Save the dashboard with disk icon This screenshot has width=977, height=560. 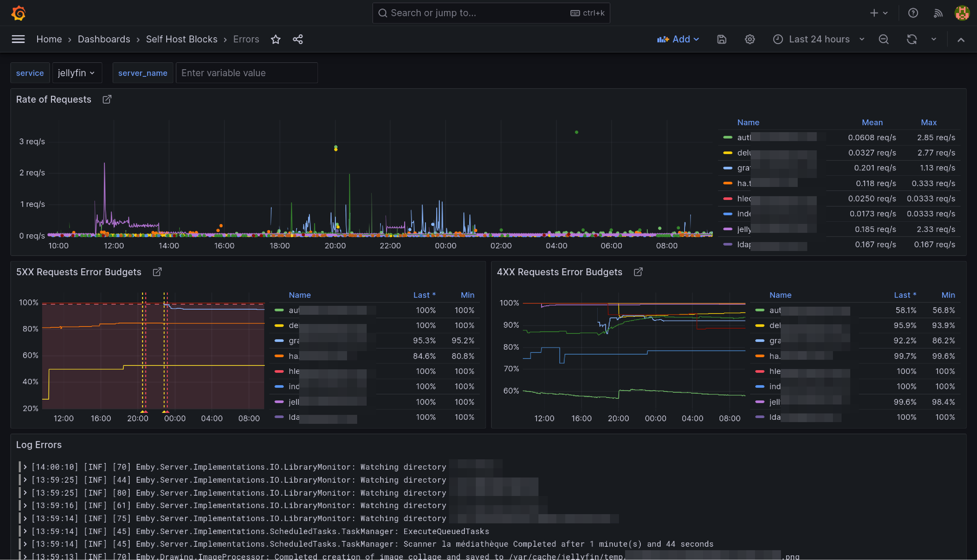click(721, 39)
